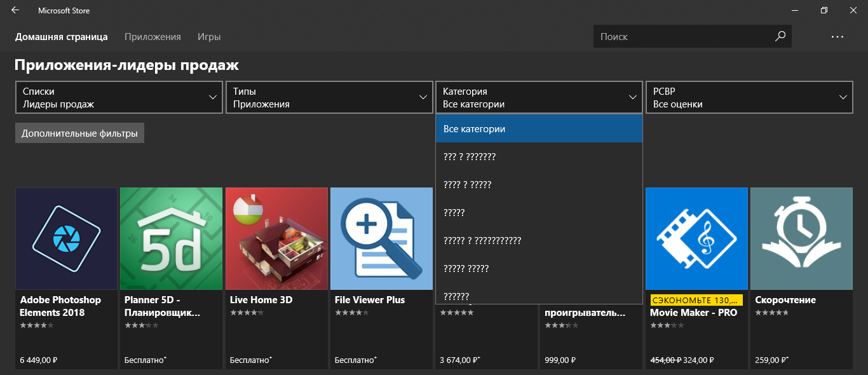868x375 pixels.
Task: Collapse the Категория dropdown
Action: point(539,97)
